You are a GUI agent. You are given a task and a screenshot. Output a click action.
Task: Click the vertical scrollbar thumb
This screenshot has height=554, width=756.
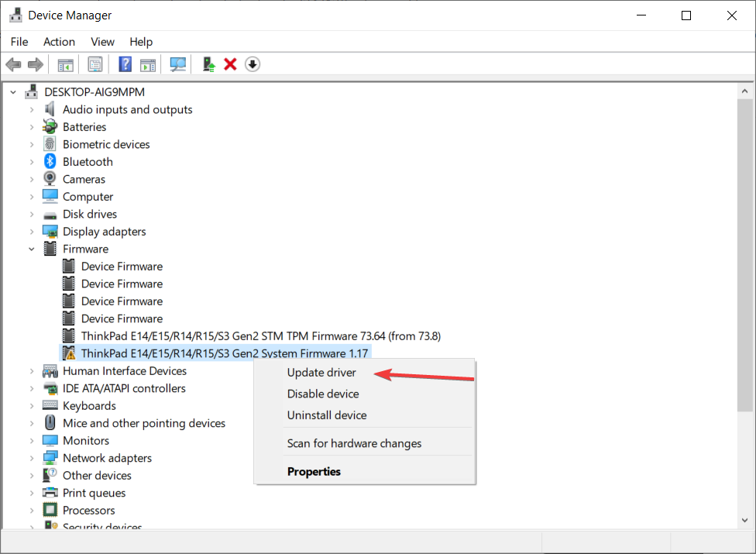(x=744, y=255)
